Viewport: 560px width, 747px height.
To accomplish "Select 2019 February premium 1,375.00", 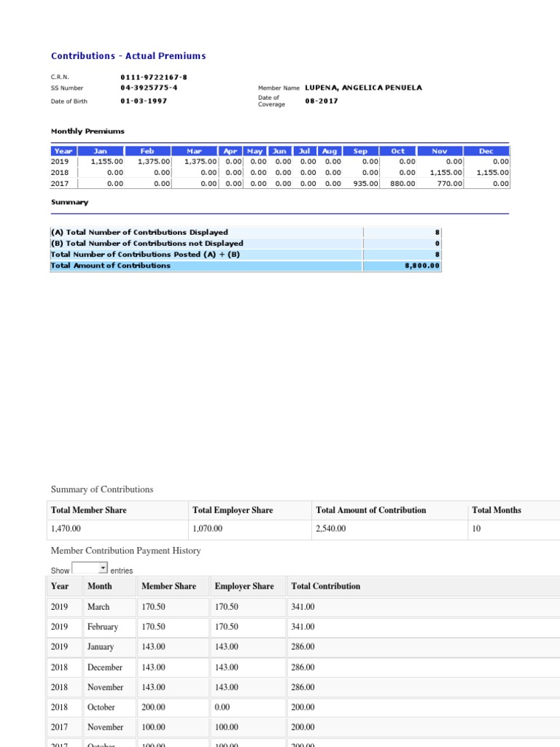I will (154, 161).
